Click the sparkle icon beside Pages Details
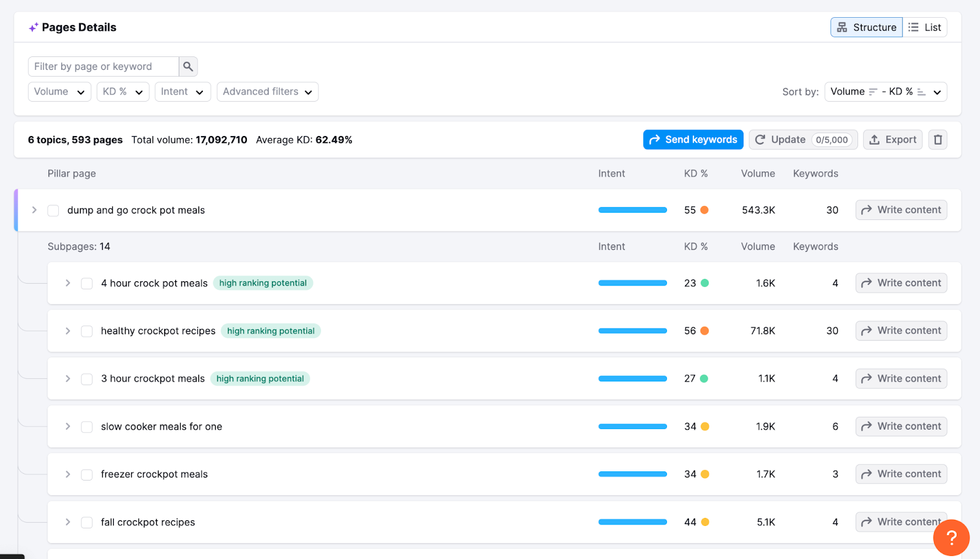This screenshot has width=980, height=559. 34,28
